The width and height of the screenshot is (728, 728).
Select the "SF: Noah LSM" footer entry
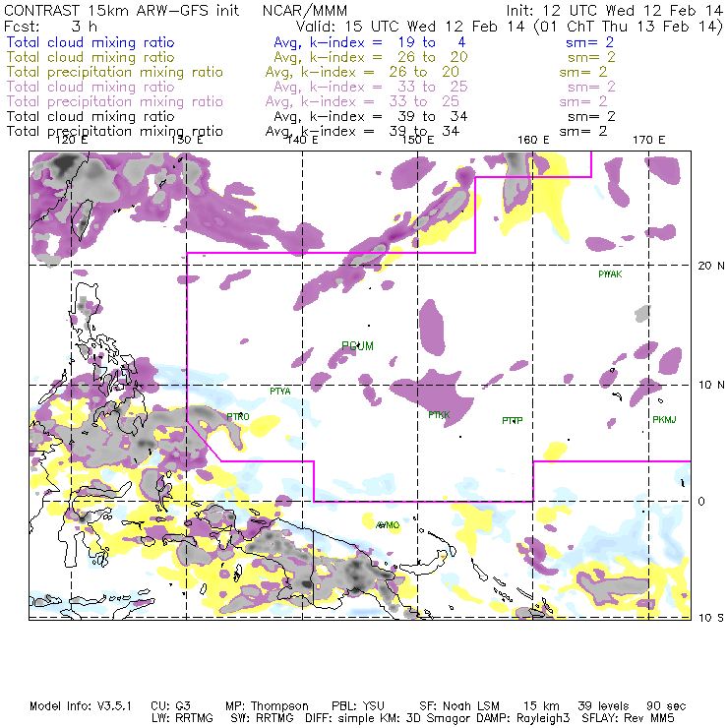pyautogui.click(x=459, y=706)
